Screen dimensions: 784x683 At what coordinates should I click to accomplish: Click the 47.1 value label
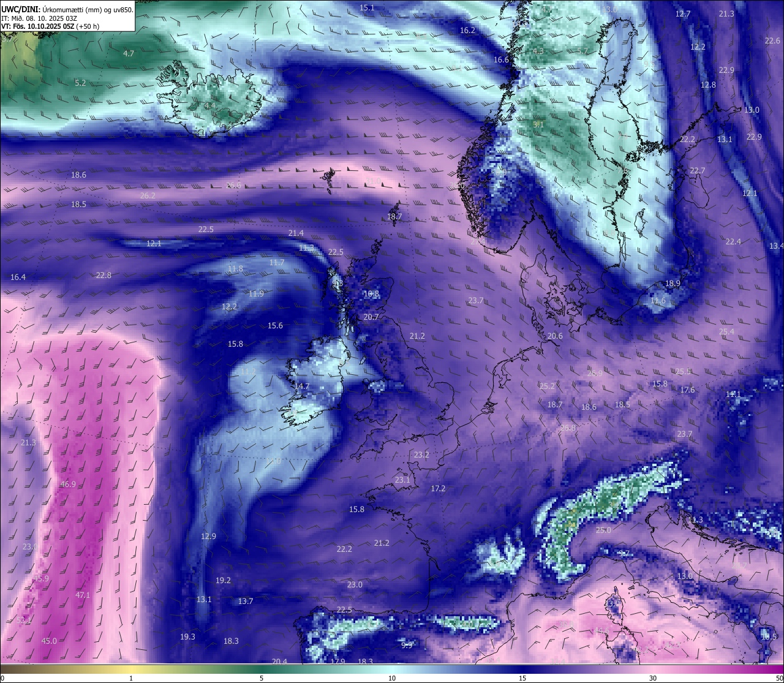[83, 595]
